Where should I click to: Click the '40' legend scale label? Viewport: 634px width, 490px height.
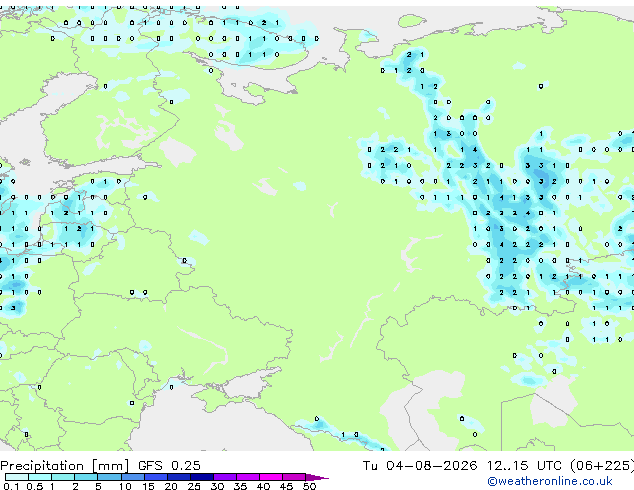click(264, 486)
